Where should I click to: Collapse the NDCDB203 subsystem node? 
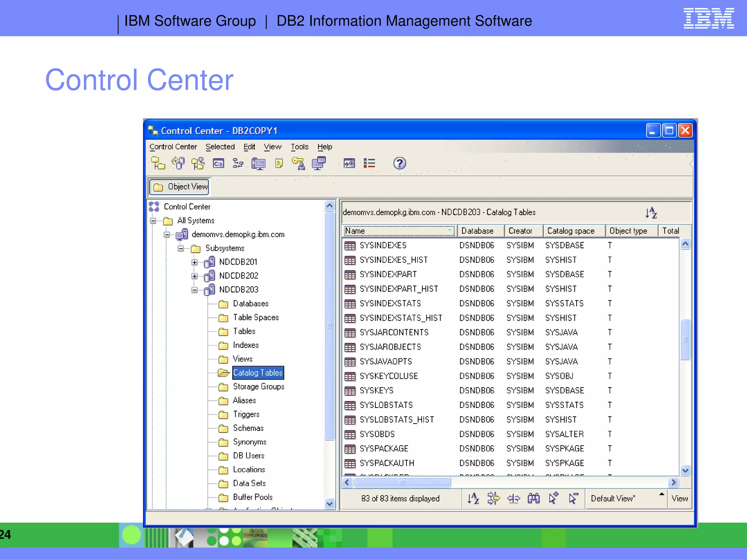(194, 290)
